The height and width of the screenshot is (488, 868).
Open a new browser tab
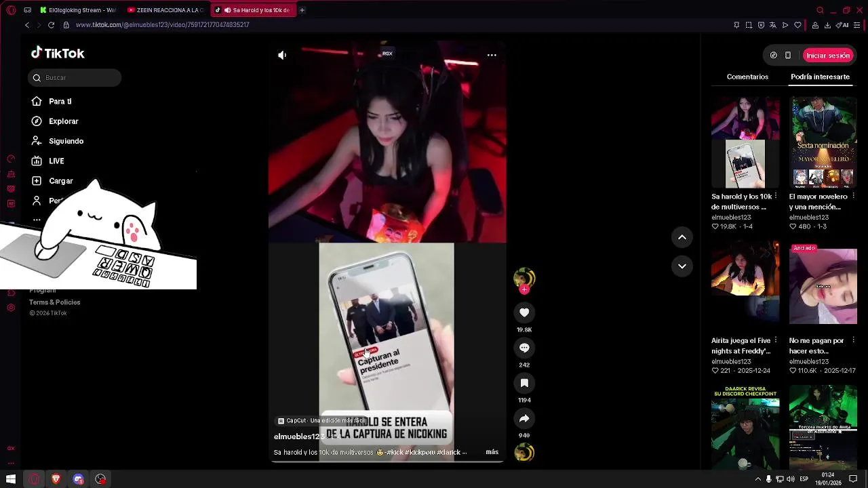pyautogui.click(x=302, y=10)
